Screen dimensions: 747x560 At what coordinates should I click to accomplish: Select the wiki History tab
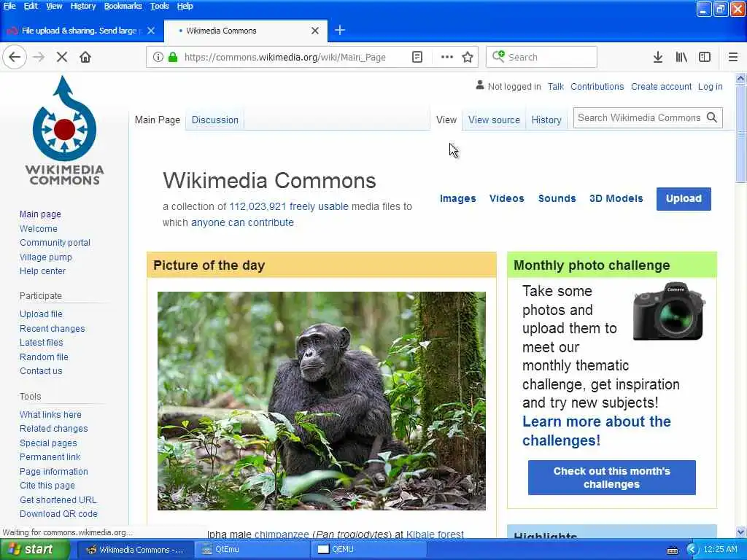click(x=546, y=120)
